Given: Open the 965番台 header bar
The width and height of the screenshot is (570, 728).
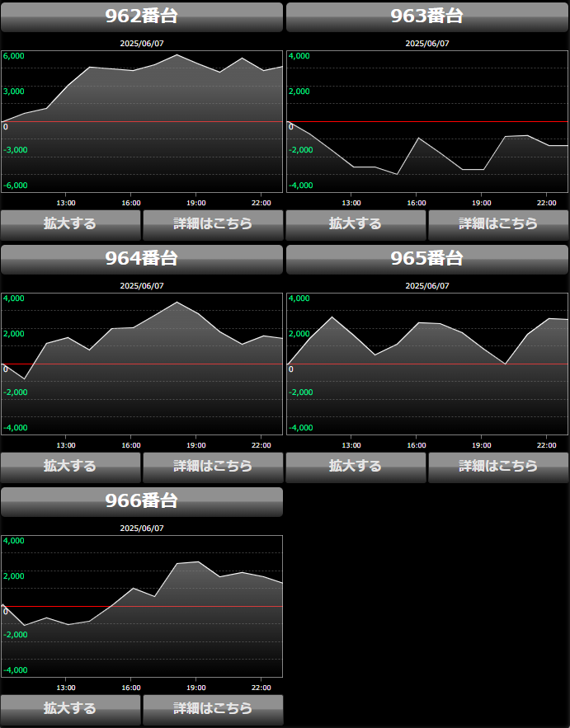Looking at the screenshot, I should point(427,260).
